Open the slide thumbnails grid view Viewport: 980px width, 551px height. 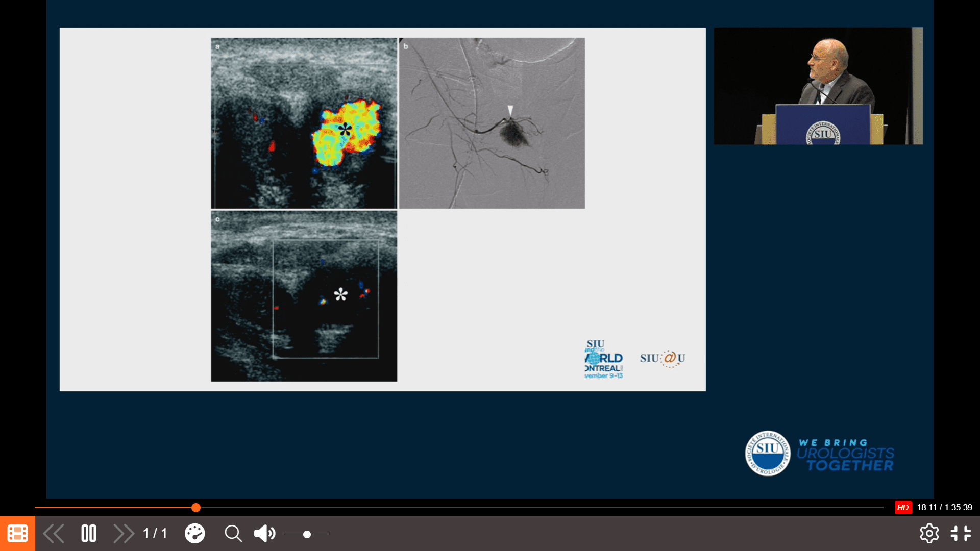tap(17, 534)
